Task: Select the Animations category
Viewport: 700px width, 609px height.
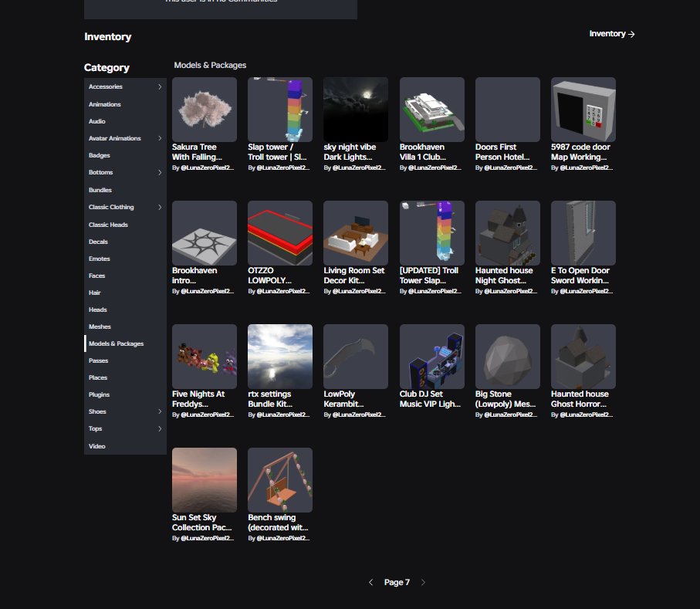Action: tap(126, 104)
